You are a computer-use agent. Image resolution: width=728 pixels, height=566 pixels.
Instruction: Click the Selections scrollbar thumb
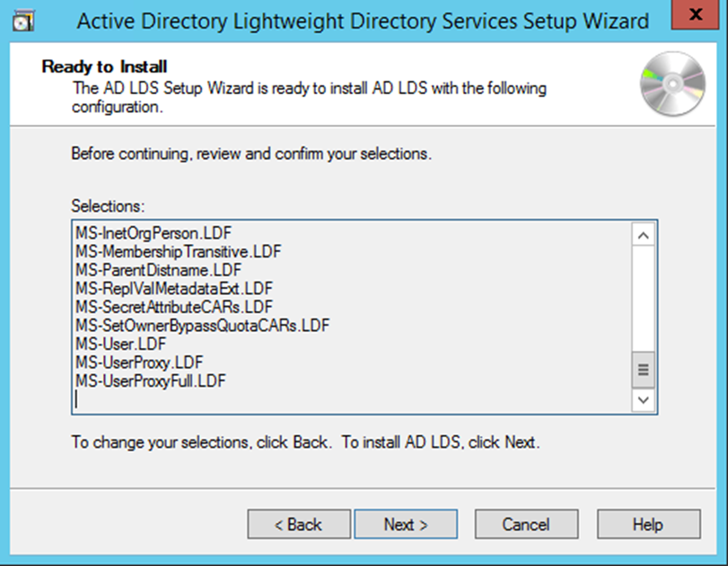coord(645,369)
